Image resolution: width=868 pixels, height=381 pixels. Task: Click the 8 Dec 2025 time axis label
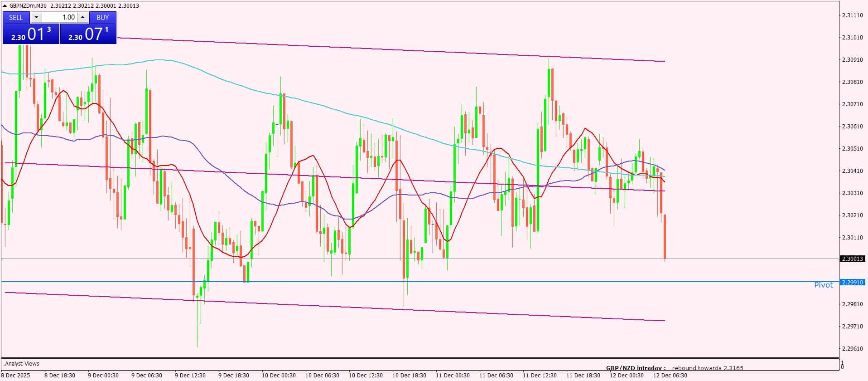16,375
